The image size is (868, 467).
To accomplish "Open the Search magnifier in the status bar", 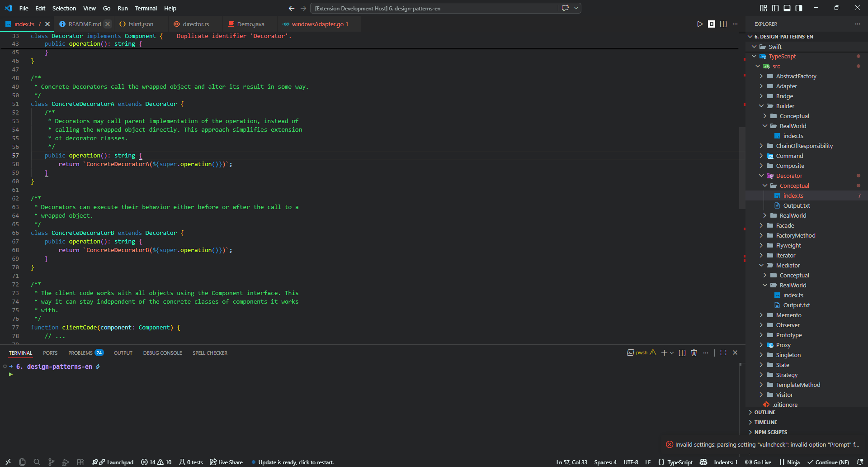I will [x=37, y=462].
